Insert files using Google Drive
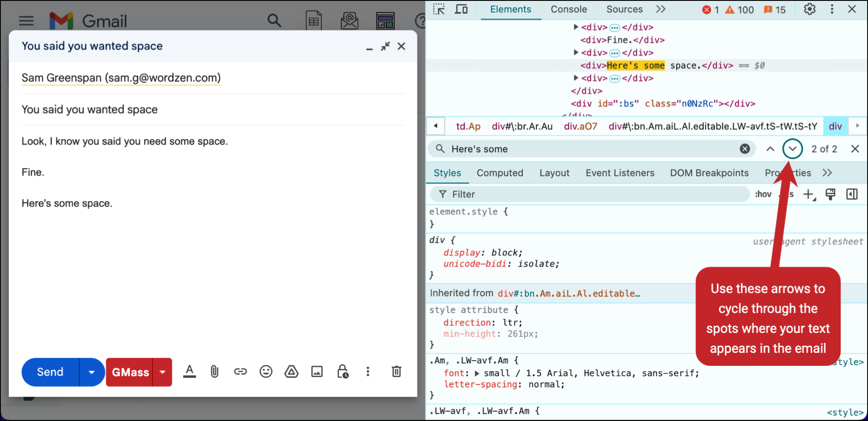The image size is (868, 421). [291, 372]
